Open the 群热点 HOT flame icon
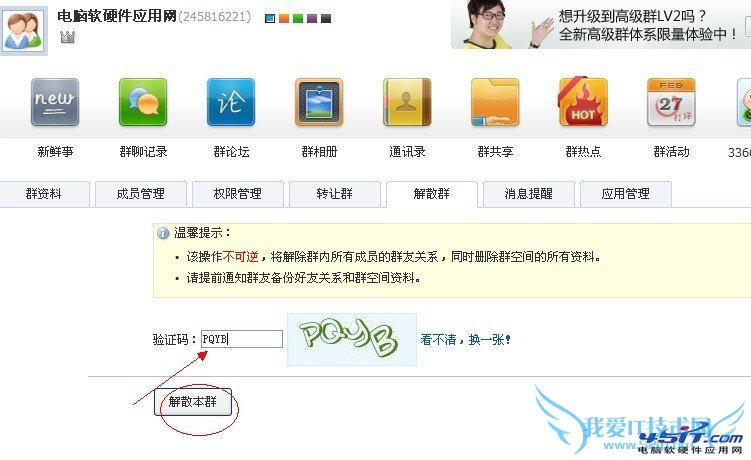Screen dimensions: 751x460 pyautogui.click(x=583, y=102)
